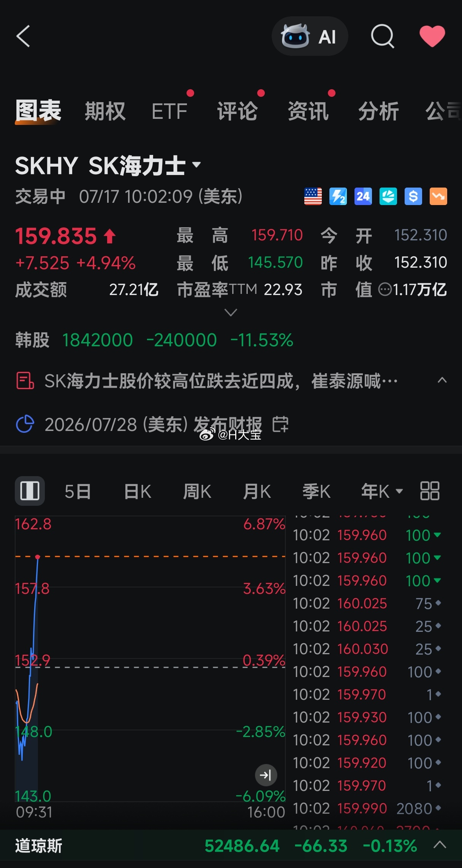Screen dimensions: 462x868
Task: Select the 日K chart period
Action: (138, 491)
